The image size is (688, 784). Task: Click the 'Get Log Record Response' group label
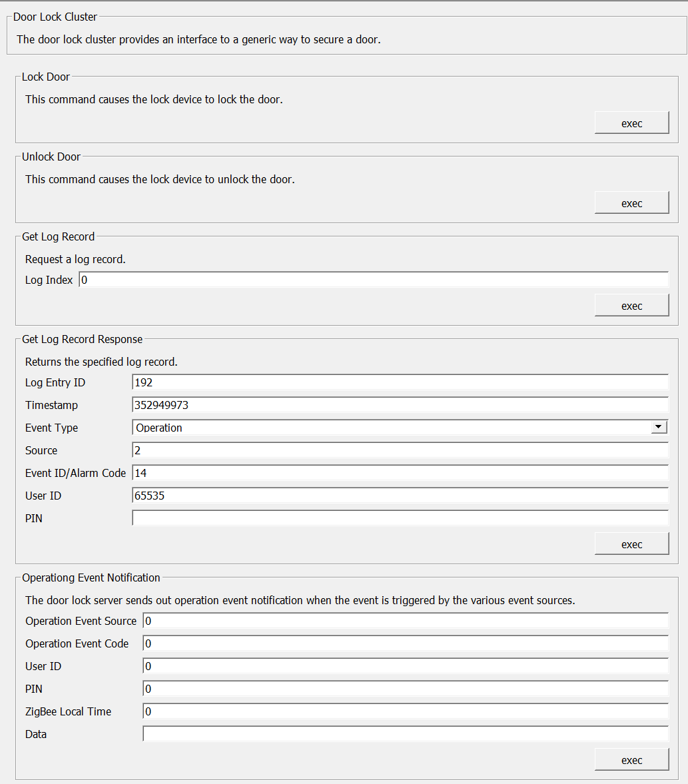click(82, 339)
